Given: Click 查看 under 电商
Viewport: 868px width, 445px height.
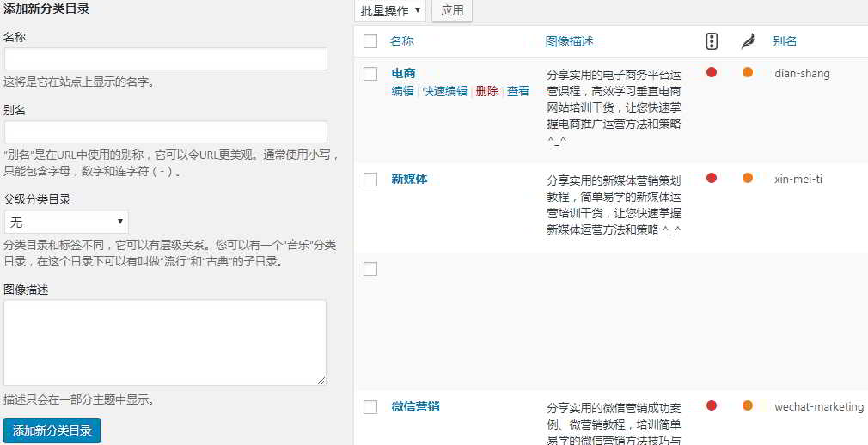Looking at the screenshot, I should pyautogui.click(x=519, y=91).
